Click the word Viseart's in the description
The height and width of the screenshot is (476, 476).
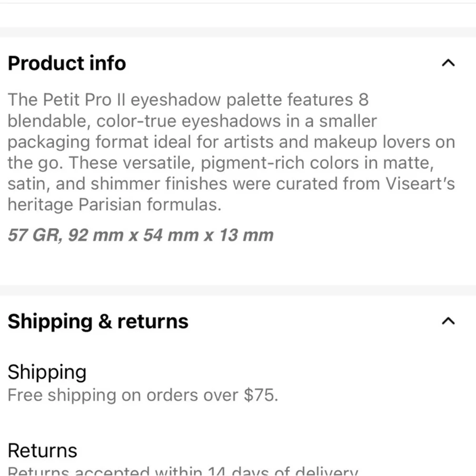[420, 184]
